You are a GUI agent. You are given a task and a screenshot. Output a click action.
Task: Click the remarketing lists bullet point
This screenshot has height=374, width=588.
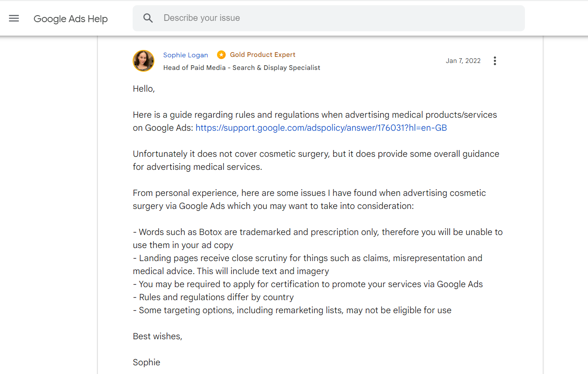coord(292,310)
